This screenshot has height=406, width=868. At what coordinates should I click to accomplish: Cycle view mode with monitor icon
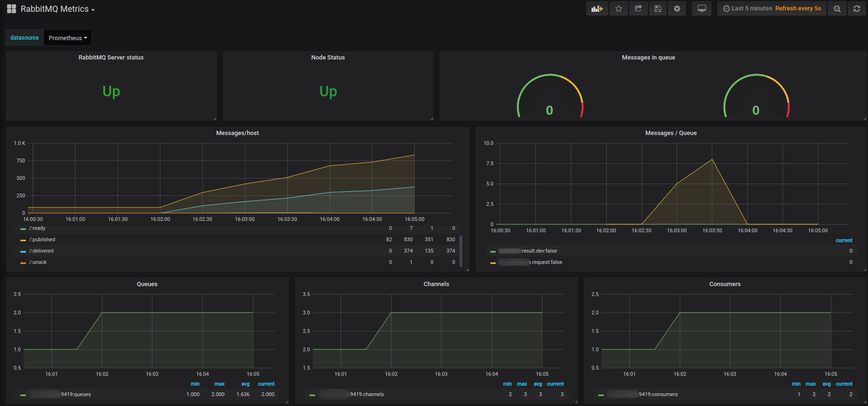point(701,8)
